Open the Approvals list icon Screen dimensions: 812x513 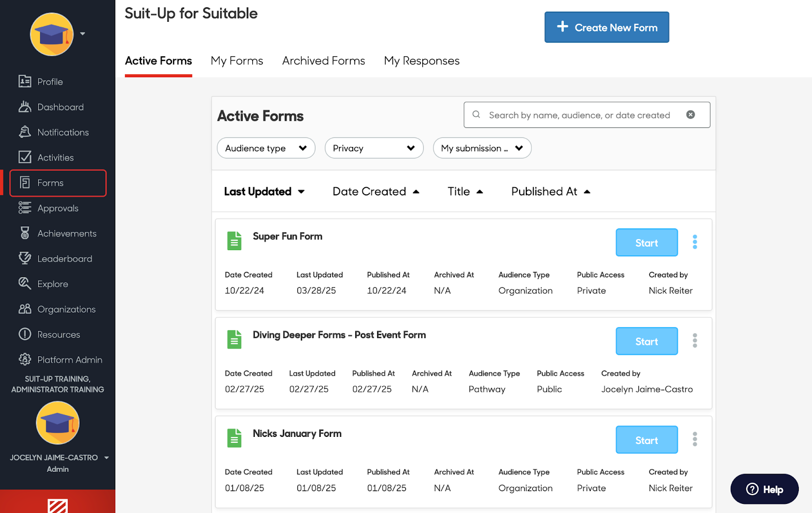click(25, 208)
